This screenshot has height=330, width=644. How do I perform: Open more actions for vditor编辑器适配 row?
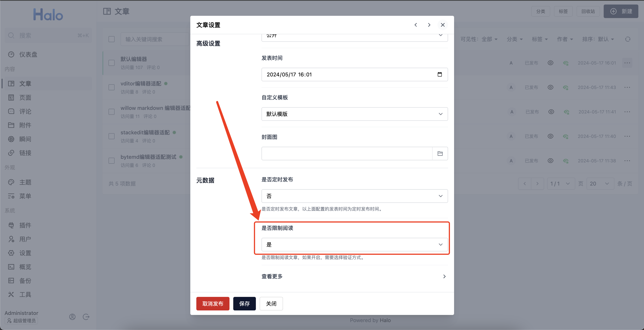(x=627, y=87)
